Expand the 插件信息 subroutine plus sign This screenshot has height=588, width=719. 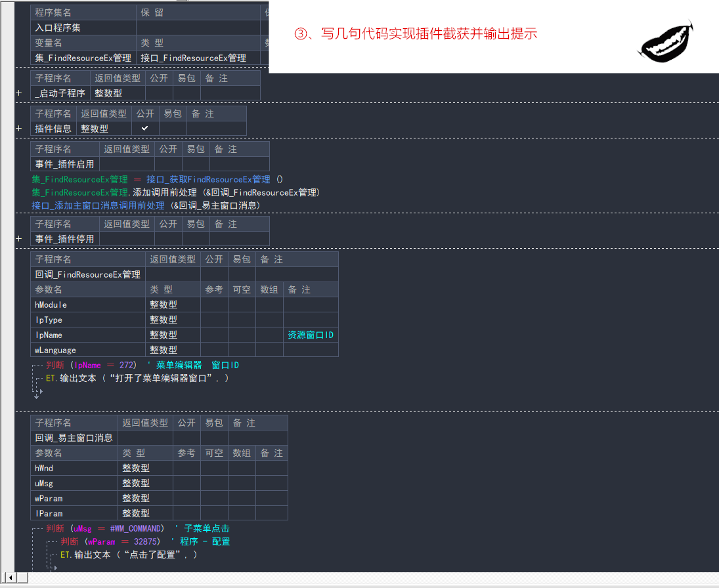coord(19,129)
